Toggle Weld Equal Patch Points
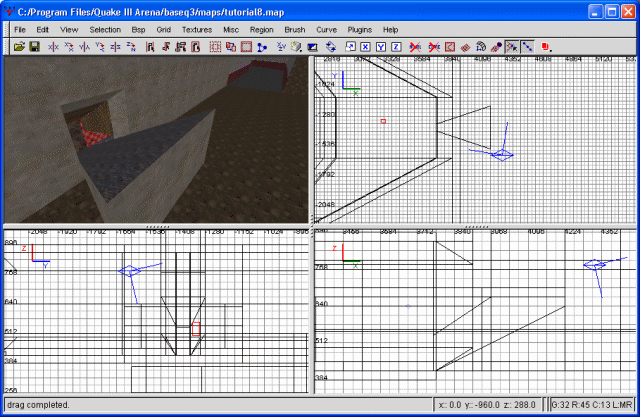Viewport: 640px width, 417px height. point(511,47)
